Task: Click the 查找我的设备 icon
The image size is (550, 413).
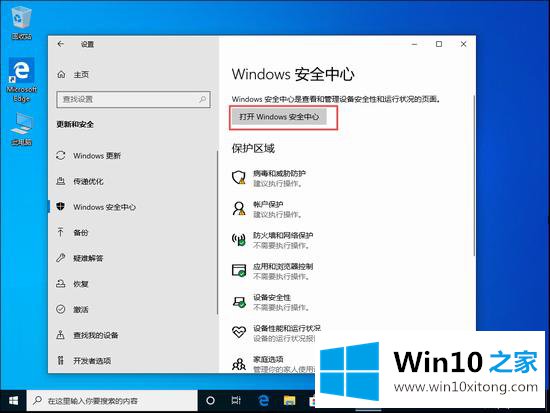Action: click(61, 335)
